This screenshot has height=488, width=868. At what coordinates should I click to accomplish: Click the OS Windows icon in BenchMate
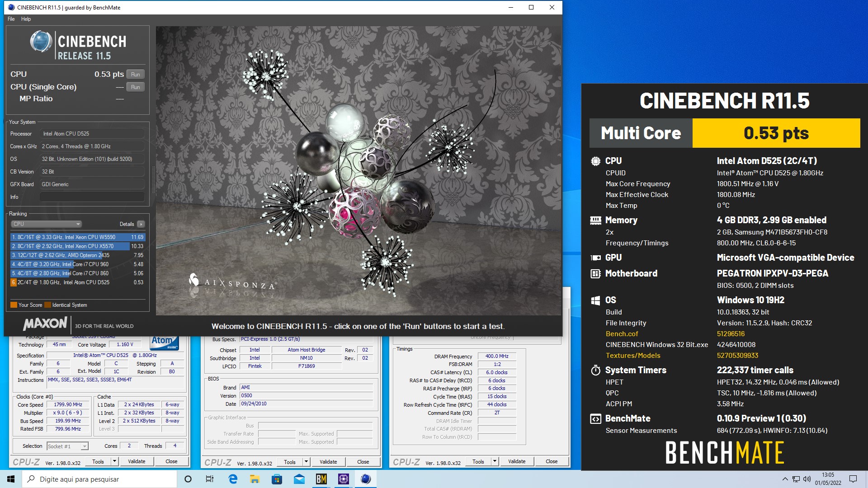595,300
